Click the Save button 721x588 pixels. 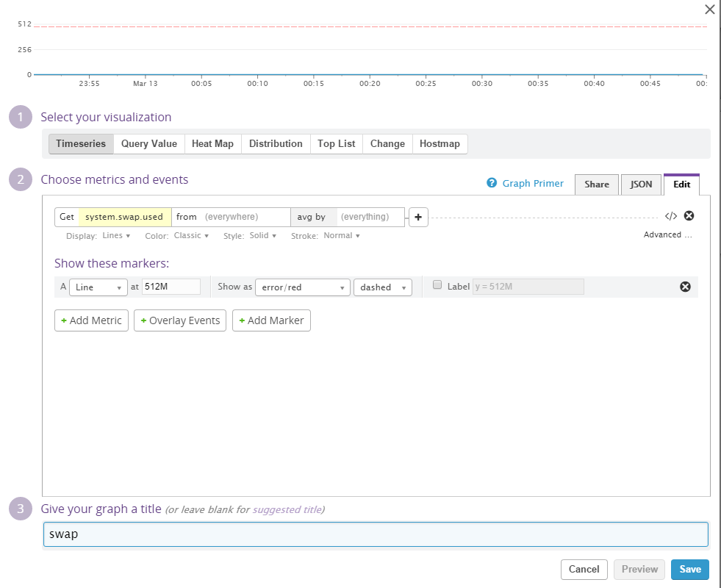click(689, 569)
